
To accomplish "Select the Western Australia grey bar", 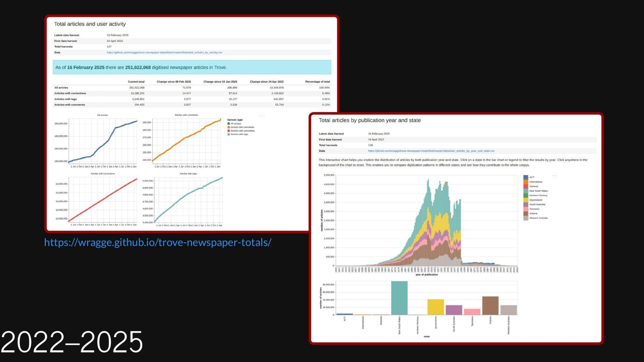I will [509, 310].
